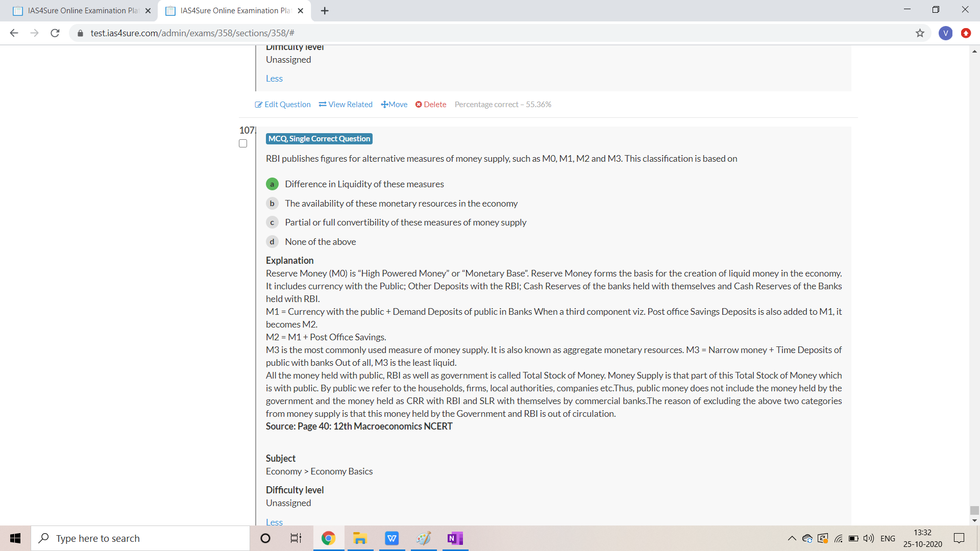Image resolution: width=980 pixels, height=551 pixels.
Task: Click the page vertical scrollbar thumb
Action: pos(974,510)
